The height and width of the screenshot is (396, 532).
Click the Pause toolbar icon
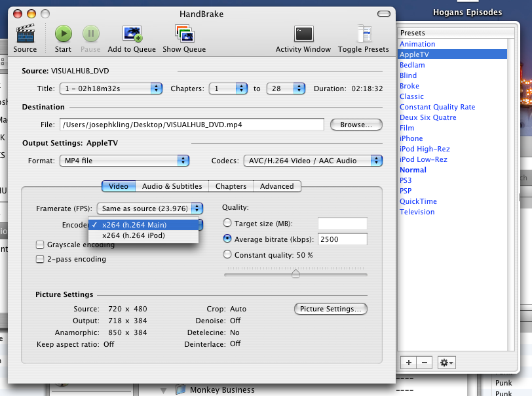tap(90, 33)
